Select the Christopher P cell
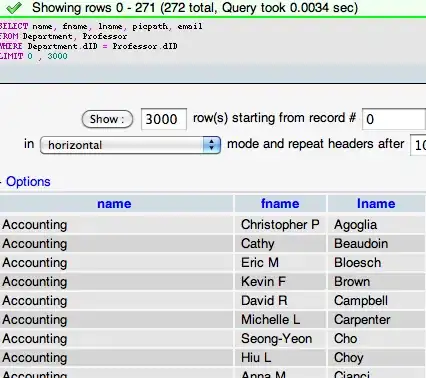This screenshot has width=426, height=378. click(x=280, y=225)
